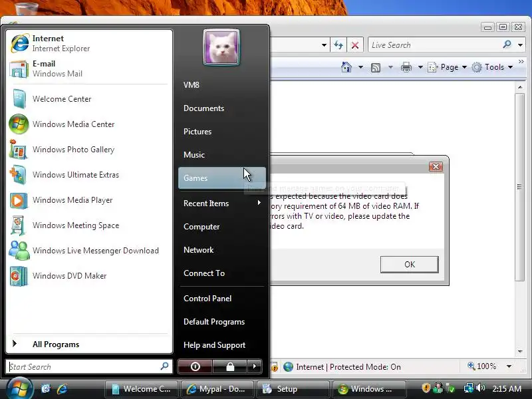Switch to Mypal taskbar button
Image resolution: width=532 pixels, height=399 pixels.
pos(217,389)
